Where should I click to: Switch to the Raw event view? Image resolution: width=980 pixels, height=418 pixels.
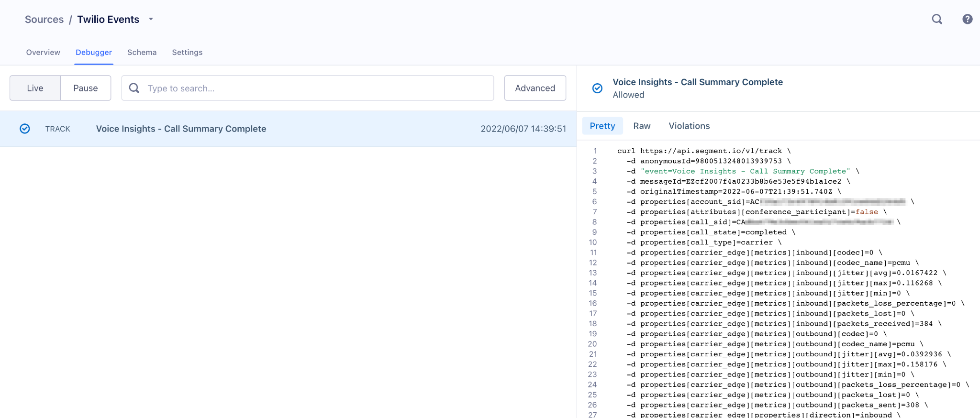tap(641, 126)
